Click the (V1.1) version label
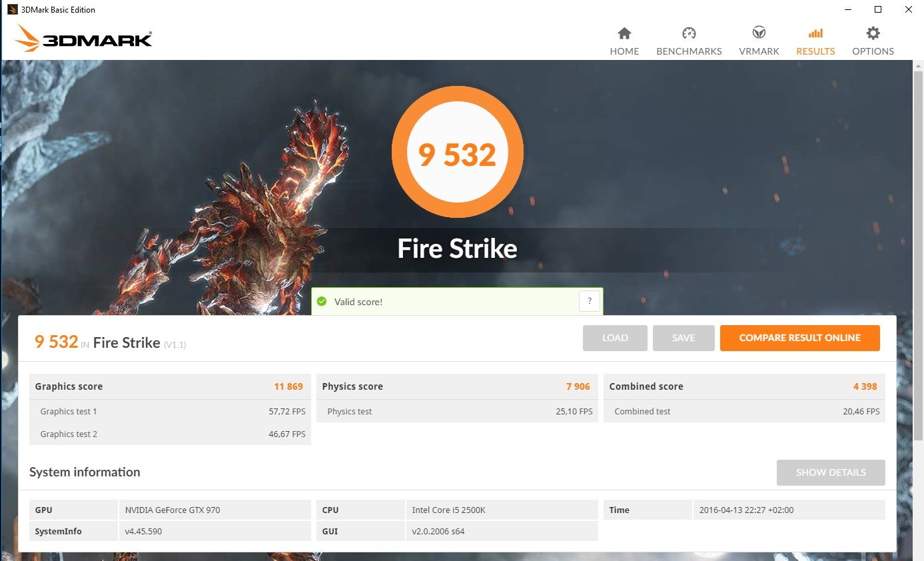Screen dimensions: 924x561 [175, 344]
